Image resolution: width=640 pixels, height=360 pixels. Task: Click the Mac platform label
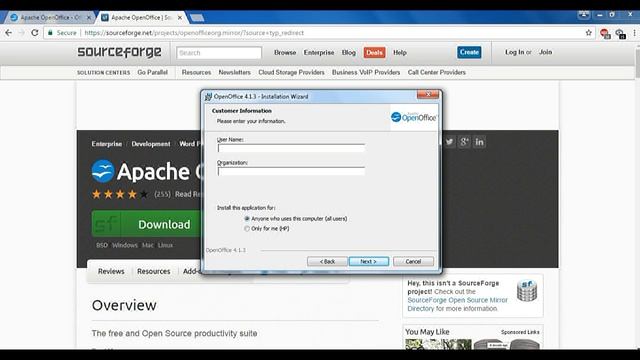coord(147,245)
